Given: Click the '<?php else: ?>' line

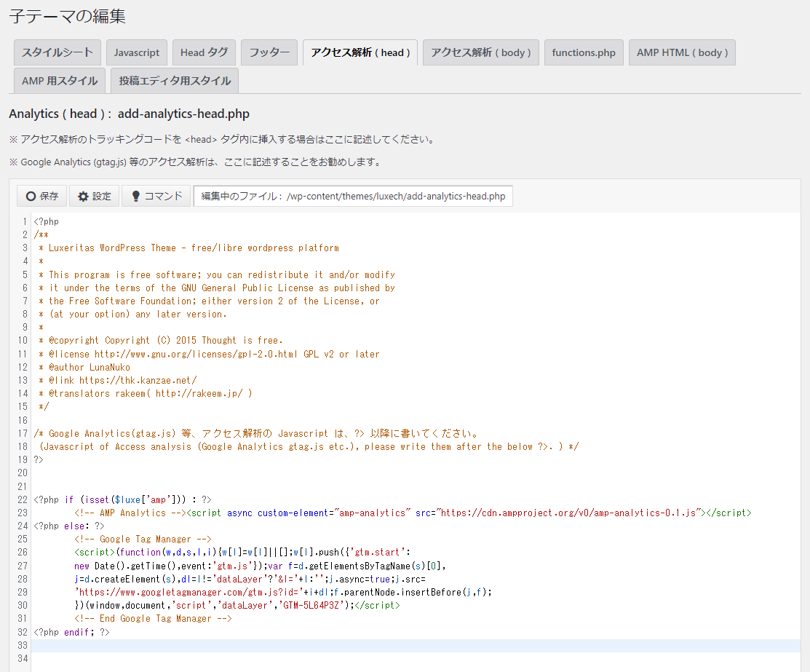Looking at the screenshot, I should pyautogui.click(x=68, y=526).
